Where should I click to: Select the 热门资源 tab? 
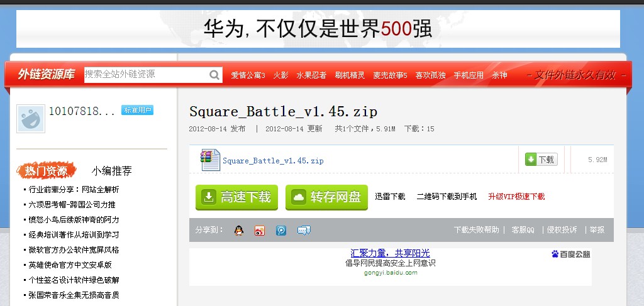pos(47,171)
